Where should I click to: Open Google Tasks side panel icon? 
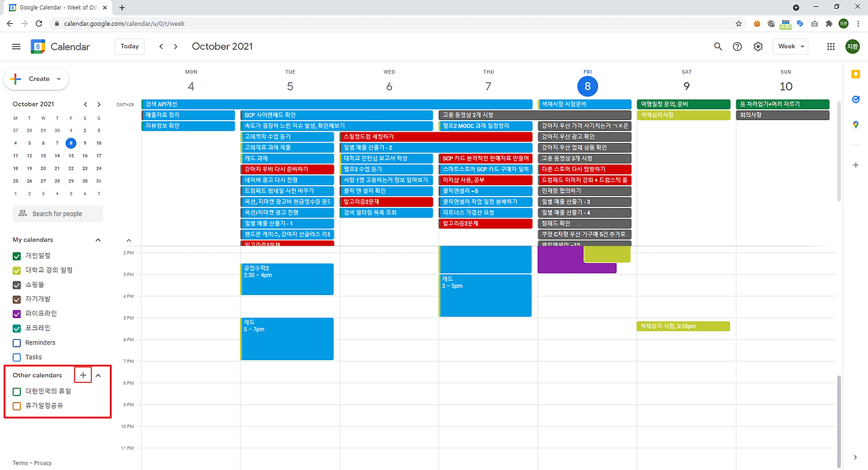coord(855,99)
